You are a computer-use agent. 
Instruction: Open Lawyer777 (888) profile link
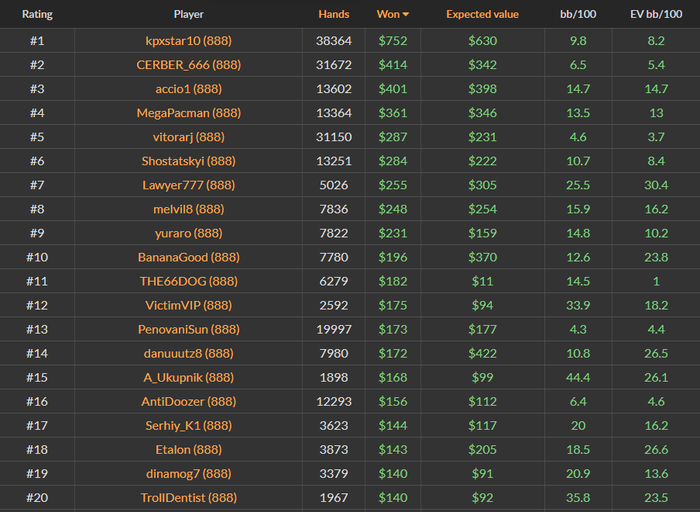coord(188,185)
